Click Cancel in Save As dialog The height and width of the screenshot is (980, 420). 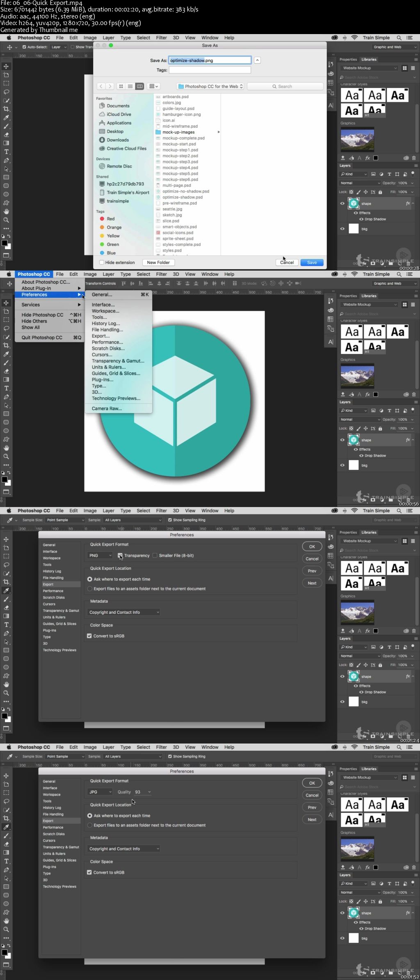coord(287,262)
